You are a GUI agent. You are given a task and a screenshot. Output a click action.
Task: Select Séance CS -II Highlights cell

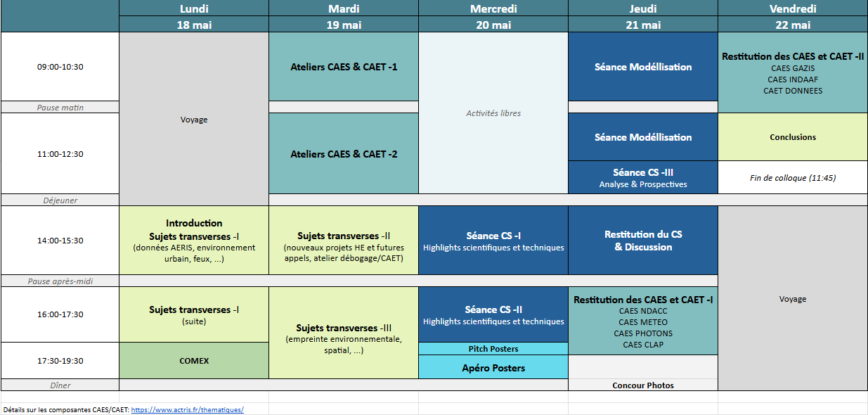coord(493,314)
